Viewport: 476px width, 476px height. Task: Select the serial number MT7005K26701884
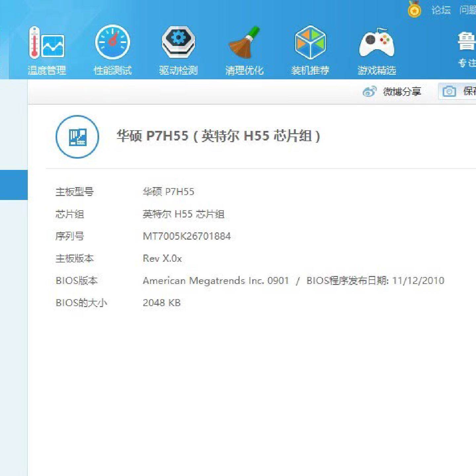pos(187,236)
